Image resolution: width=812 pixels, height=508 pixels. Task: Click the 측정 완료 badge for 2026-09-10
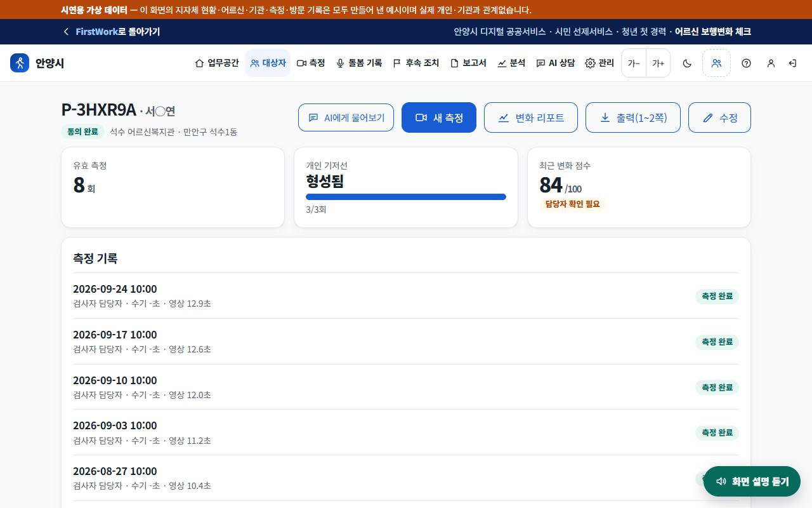tap(717, 387)
